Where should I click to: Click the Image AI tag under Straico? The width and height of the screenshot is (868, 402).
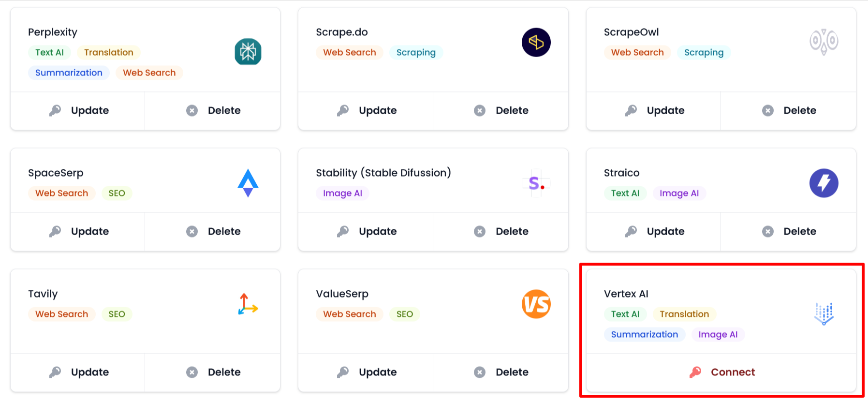[679, 193]
